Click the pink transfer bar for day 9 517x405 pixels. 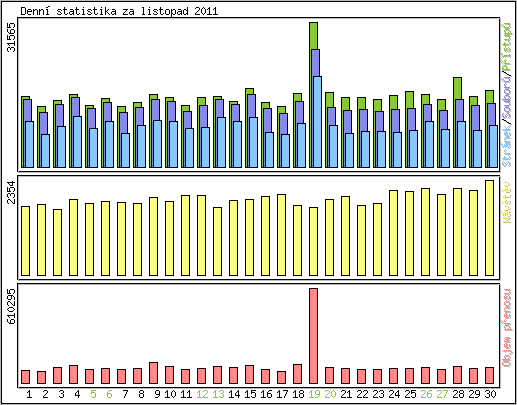coord(153,373)
